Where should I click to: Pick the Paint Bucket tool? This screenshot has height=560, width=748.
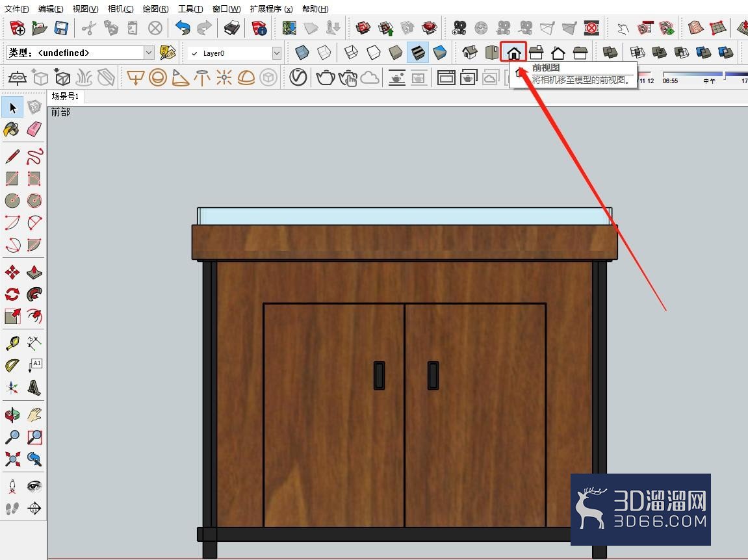click(12, 129)
